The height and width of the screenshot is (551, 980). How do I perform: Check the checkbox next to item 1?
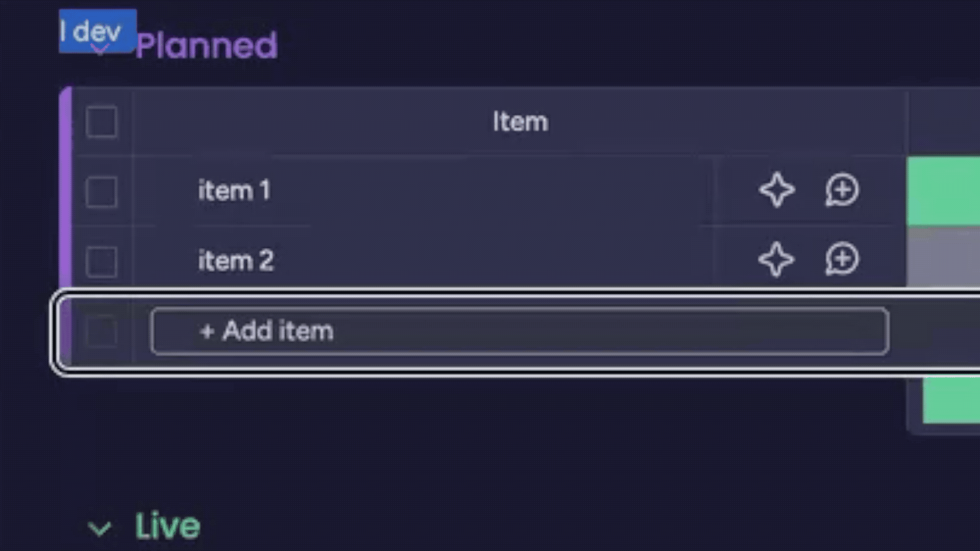click(101, 192)
